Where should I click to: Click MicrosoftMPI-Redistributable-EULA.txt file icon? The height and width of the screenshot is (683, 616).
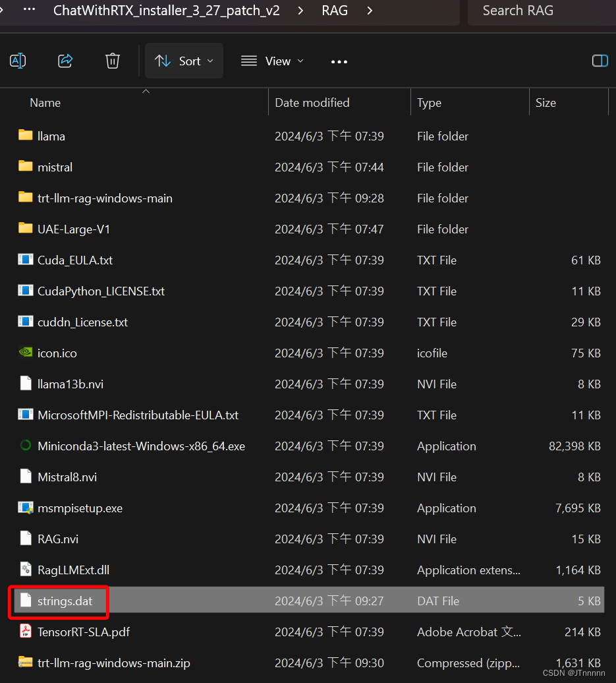coord(25,414)
